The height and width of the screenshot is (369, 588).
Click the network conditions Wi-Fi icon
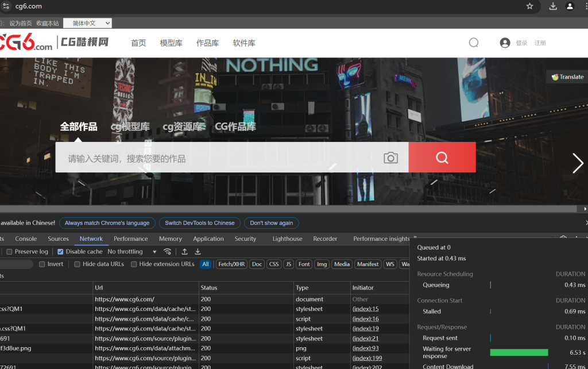point(168,252)
